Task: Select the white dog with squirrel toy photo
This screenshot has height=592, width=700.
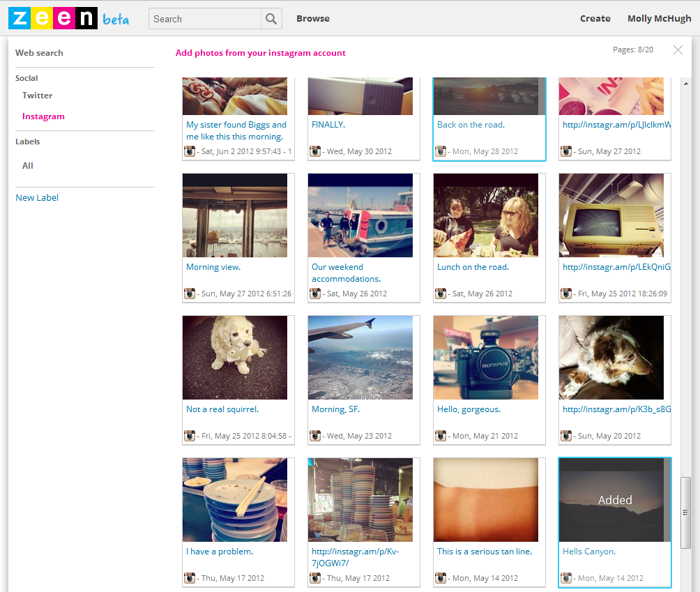Action: 235,358
